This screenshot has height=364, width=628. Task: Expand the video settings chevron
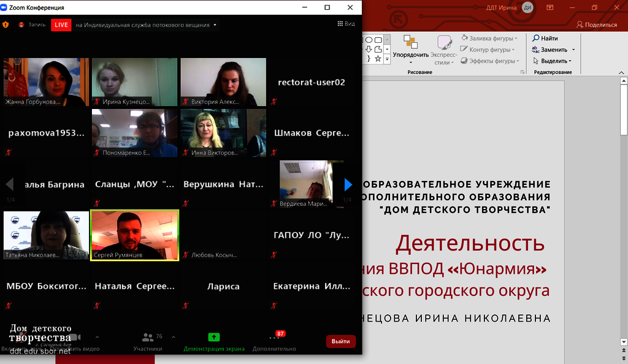tap(97, 337)
